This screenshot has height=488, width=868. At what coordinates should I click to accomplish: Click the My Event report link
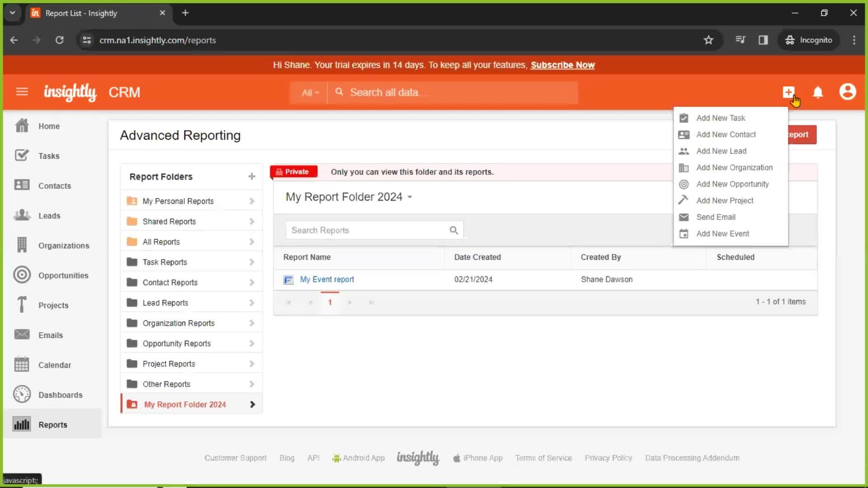point(327,279)
